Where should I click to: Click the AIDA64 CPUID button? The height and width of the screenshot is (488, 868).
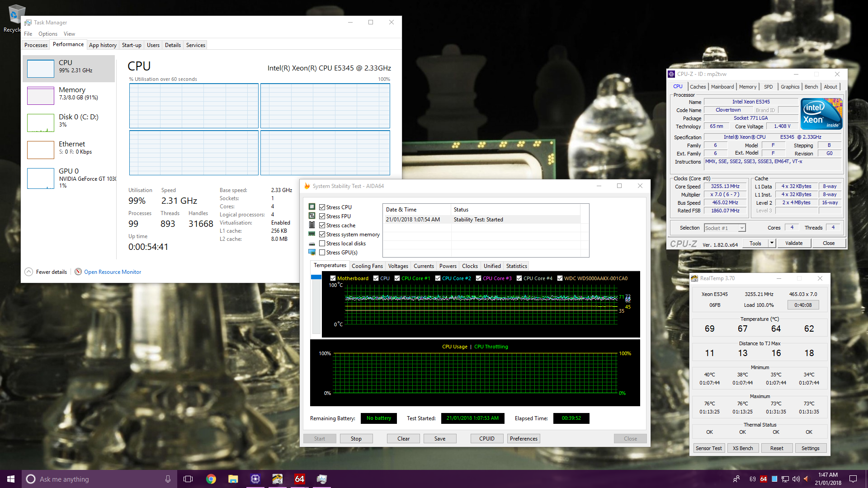[487, 439]
